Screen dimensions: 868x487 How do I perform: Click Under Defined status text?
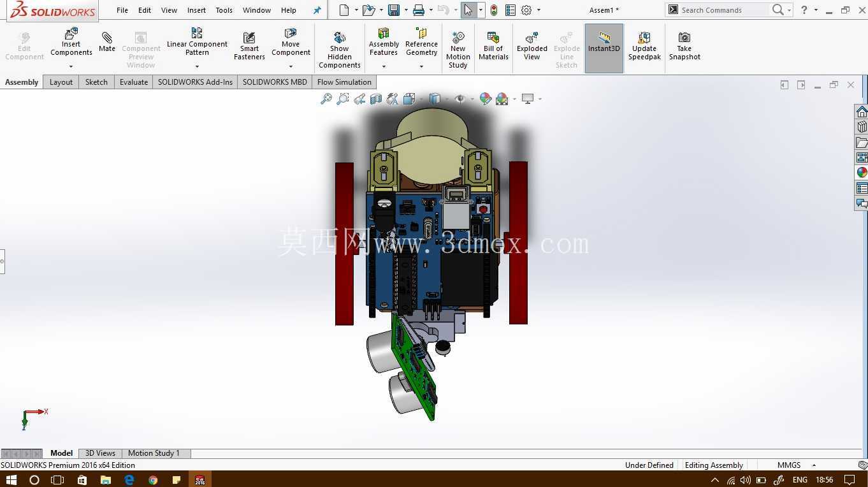pyautogui.click(x=649, y=465)
